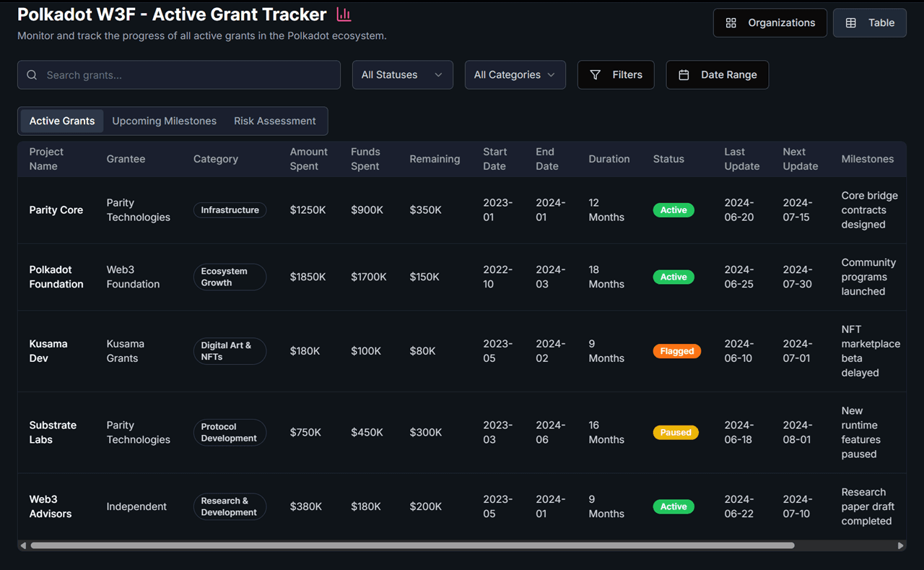The width and height of the screenshot is (924, 570).
Task: Click the calendar icon in Date Range
Action: [684, 75]
